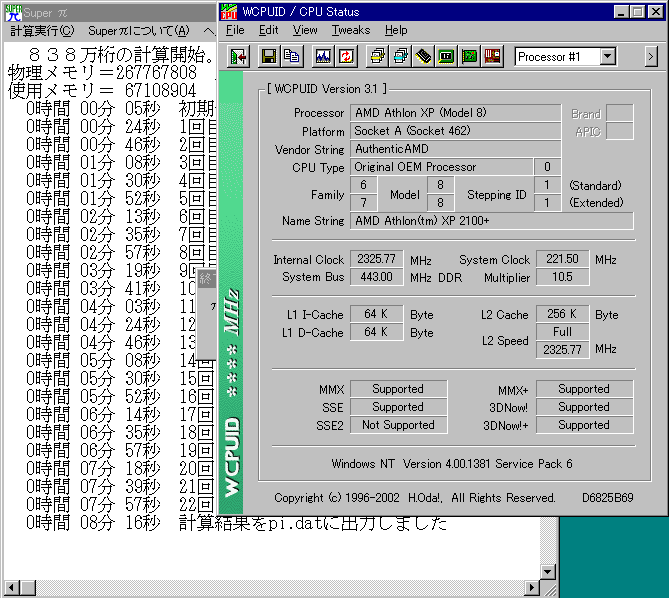
Task: Click Super π horizontal scrollbar right arrow
Action: (x=531, y=588)
